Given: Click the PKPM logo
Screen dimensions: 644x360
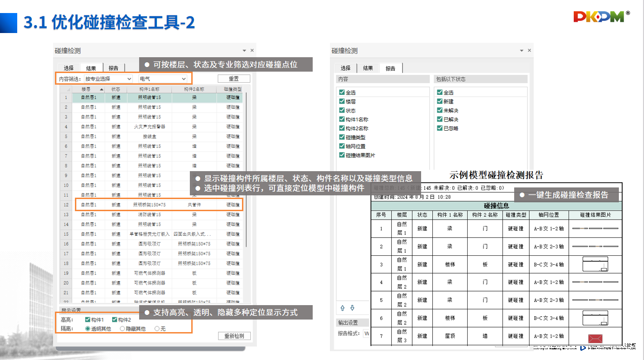Looking at the screenshot, I should 601,17.
